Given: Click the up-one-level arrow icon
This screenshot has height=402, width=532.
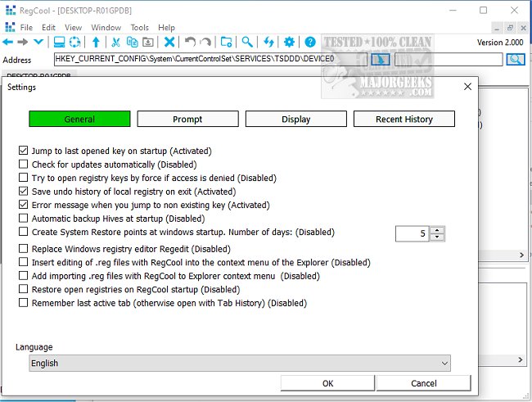Looking at the screenshot, I should 96,42.
